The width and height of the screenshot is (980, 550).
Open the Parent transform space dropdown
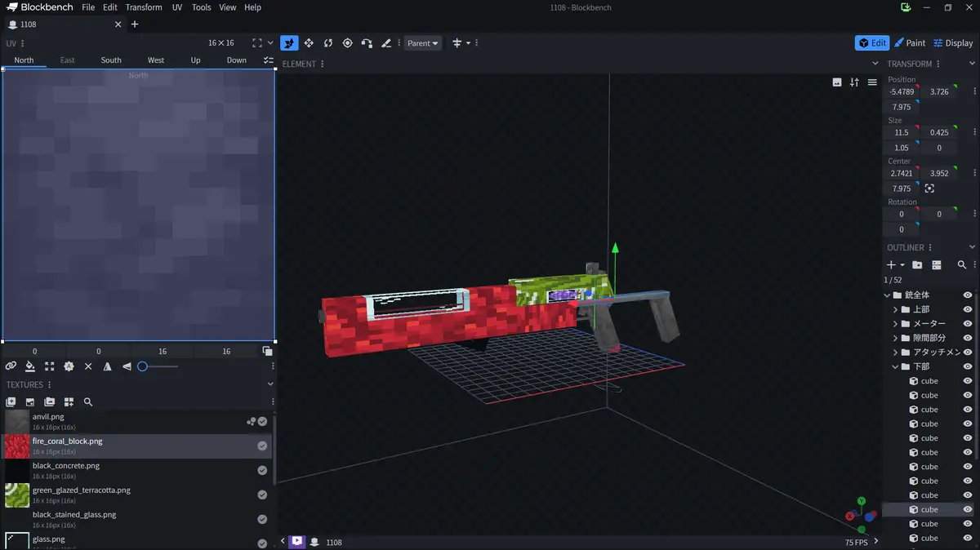click(x=422, y=43)
